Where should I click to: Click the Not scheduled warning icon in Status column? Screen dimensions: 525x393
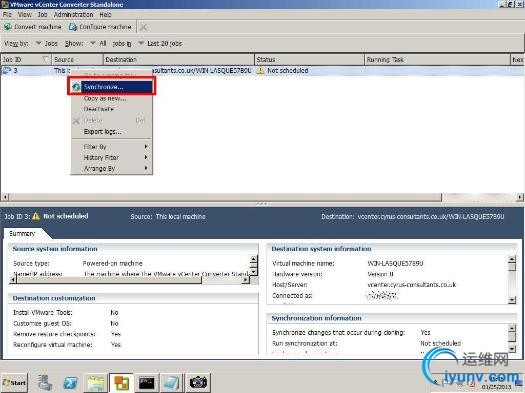260,71
